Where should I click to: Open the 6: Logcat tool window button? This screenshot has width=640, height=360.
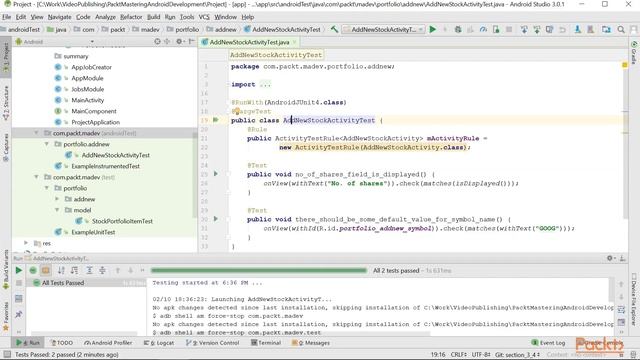[x=159, y=343]
